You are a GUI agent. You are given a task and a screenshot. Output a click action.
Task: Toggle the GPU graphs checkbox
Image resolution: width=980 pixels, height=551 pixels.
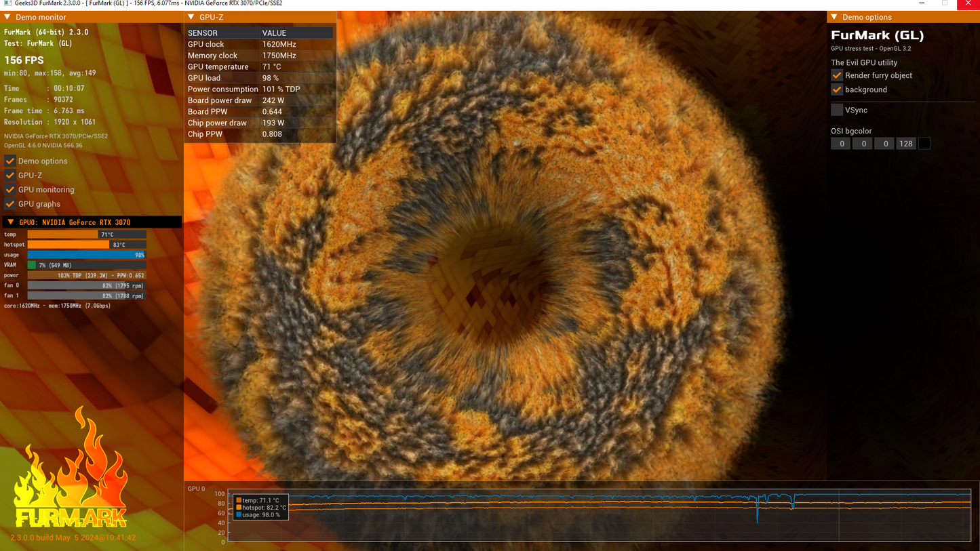[x=10, y=204]
